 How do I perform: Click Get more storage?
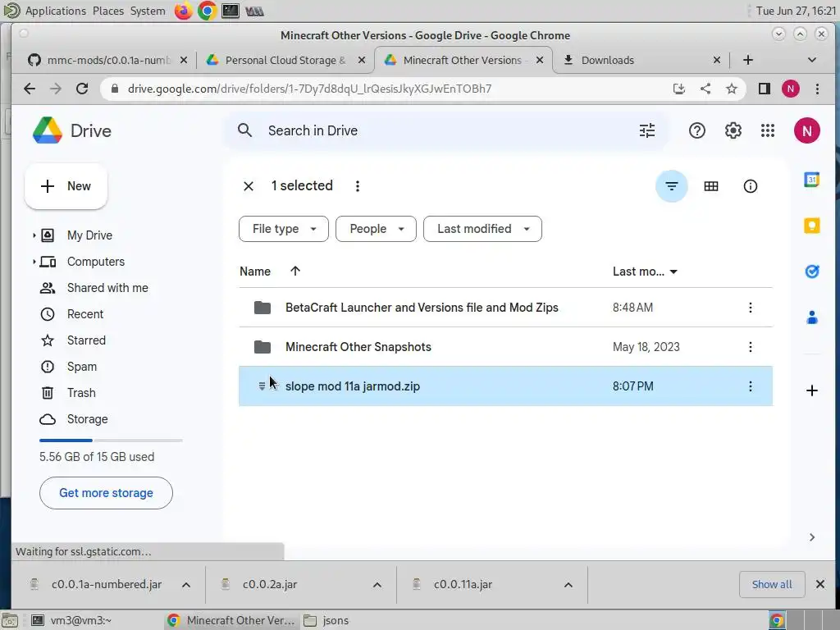106,493
